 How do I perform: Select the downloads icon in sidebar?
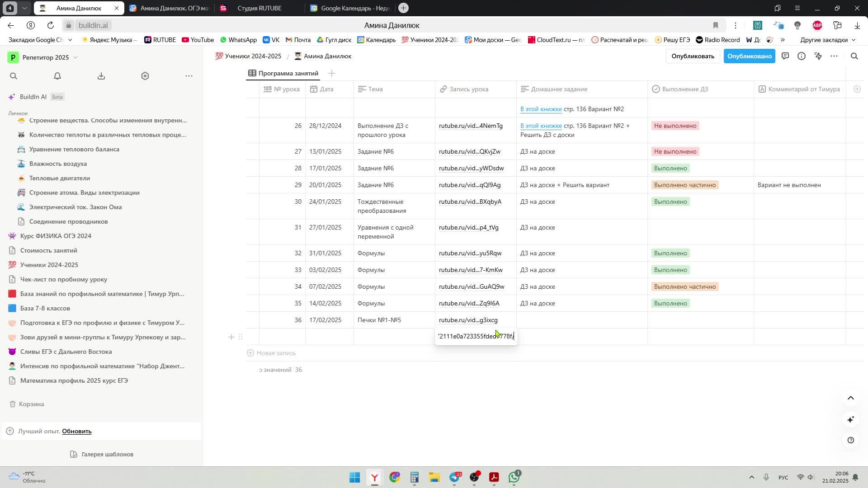(101, 75)
